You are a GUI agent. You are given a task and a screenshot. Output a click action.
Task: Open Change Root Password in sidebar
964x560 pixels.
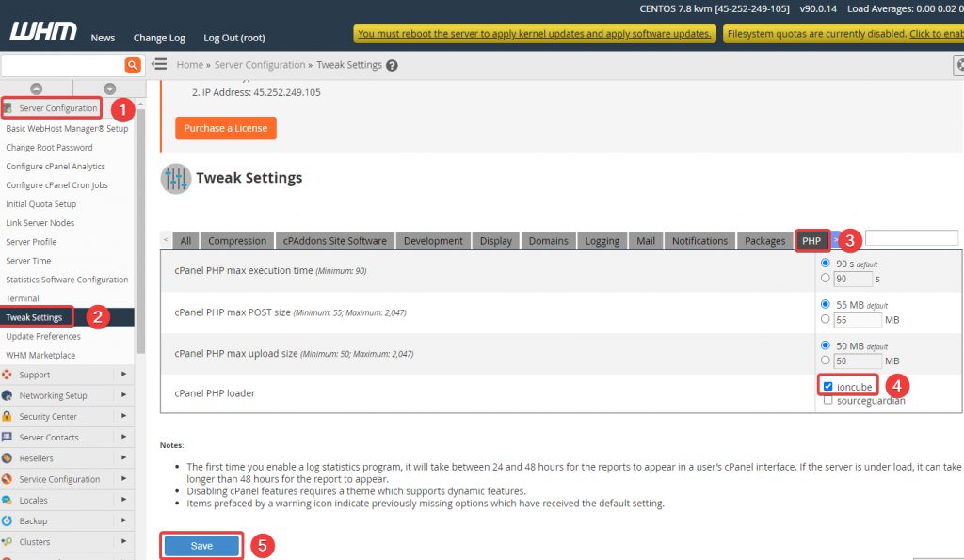coord(49,148)
